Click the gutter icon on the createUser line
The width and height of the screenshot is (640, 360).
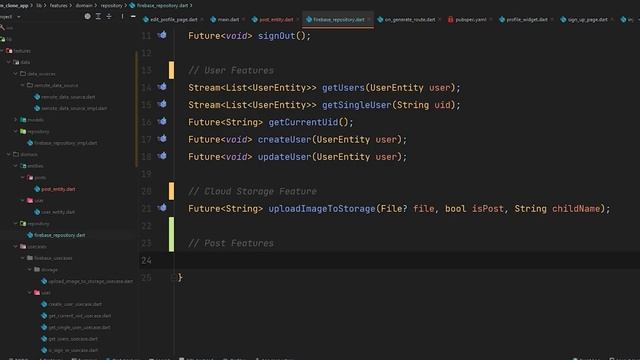tap(162, 139)
